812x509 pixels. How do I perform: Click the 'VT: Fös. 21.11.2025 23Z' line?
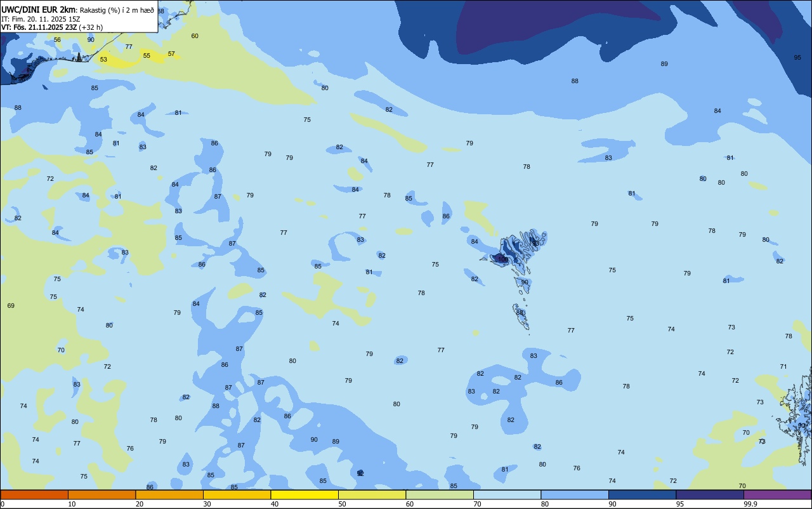point(39,27)
